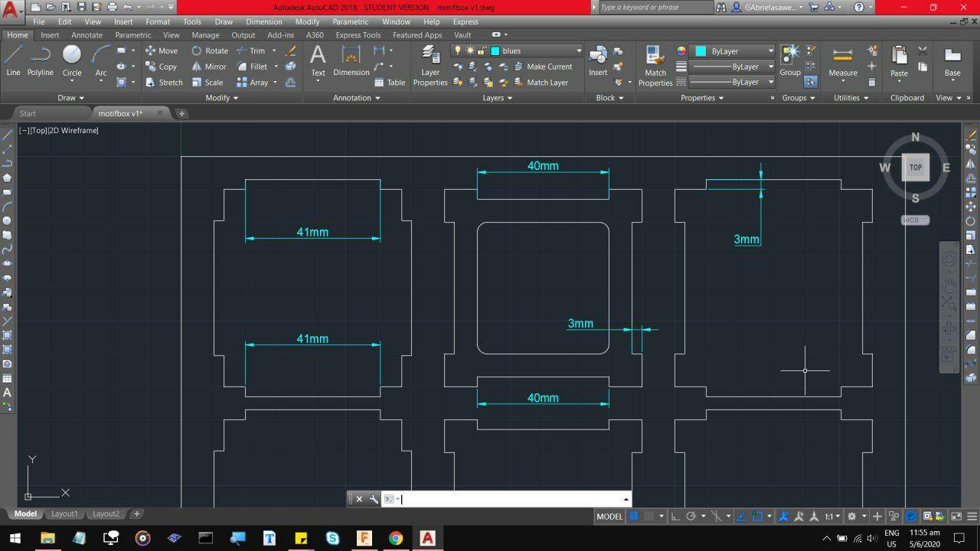The height and width of the screenshot is (551, 980).
Task: Activate the Scale tool
Action: (207, 83)
